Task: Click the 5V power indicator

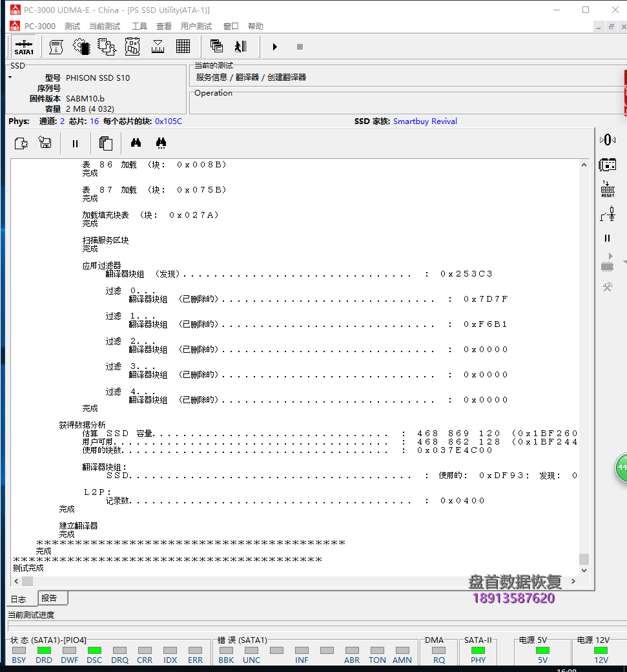Action: tap(542, 651)
